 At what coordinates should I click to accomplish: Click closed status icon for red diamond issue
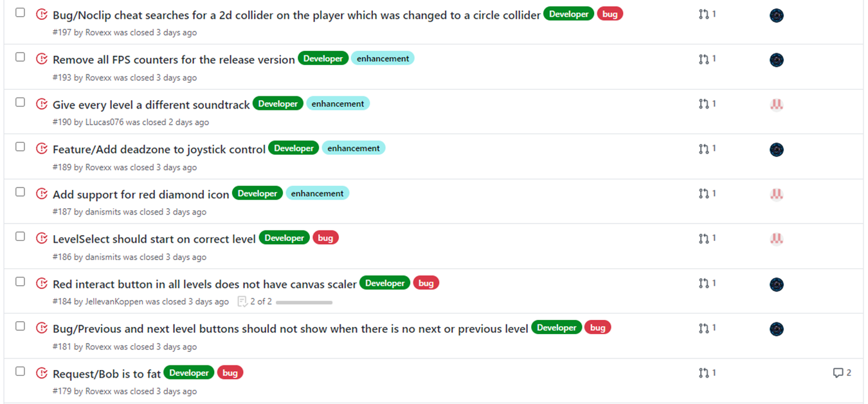(42, 193)
